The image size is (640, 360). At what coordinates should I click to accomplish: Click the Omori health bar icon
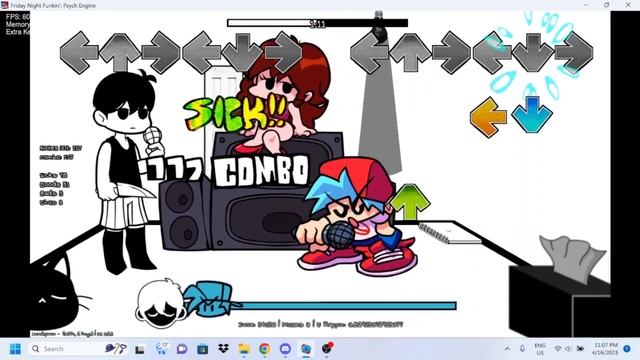click(160, 304)
